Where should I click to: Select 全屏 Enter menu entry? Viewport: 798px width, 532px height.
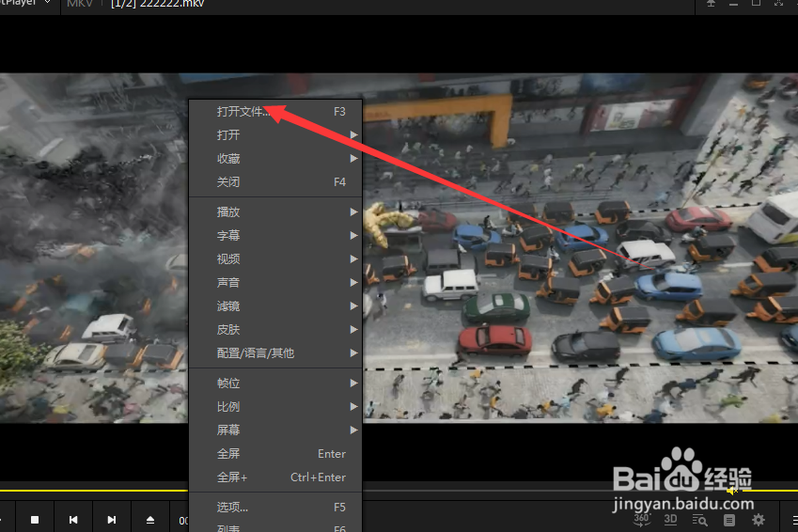[274, 454]
